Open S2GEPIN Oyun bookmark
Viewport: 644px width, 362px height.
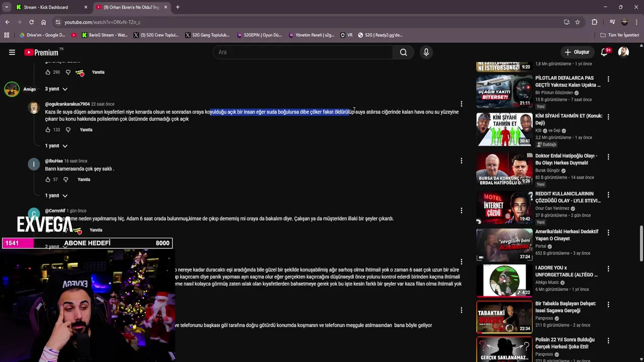pos(259,35)
